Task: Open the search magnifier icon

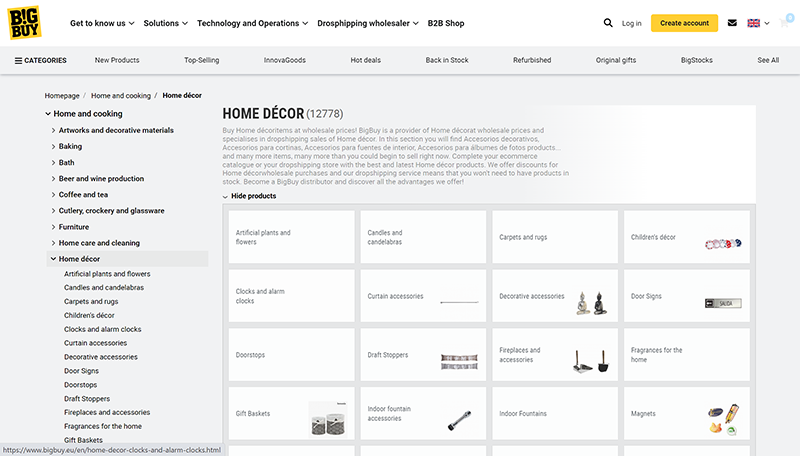Action: [608, 23]
